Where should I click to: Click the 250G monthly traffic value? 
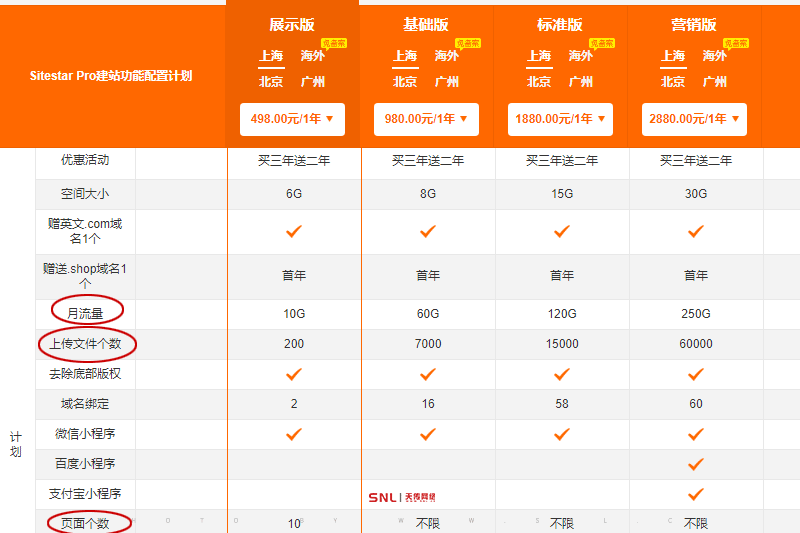pos(696,314)
